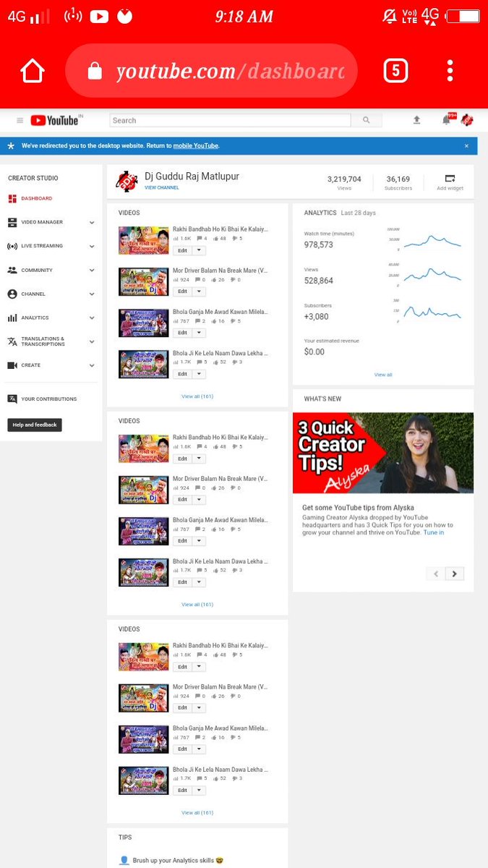Image resolution: width=488 pixels, height=868 pixels.
Task: Open Edit dropdown arrow for Rakhi Bandhab, topmost widget
Action: click(199, 250)
